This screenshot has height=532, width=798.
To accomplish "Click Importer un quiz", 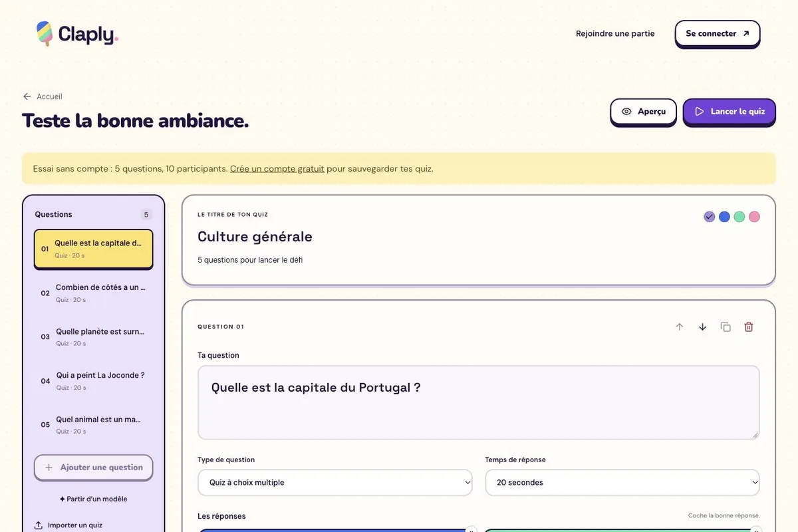I will 68,525.
